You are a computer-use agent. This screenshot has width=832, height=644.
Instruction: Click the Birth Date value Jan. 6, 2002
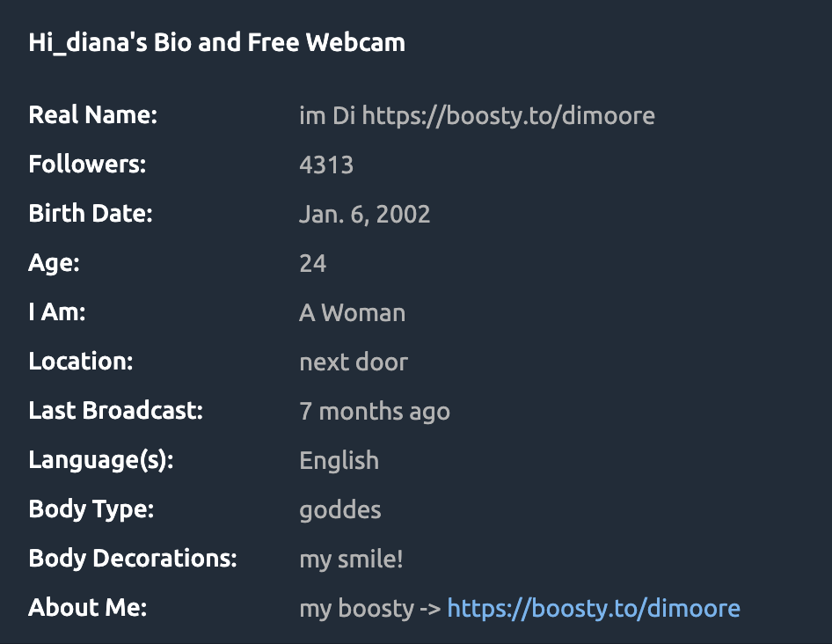click(x=364, y=215)
